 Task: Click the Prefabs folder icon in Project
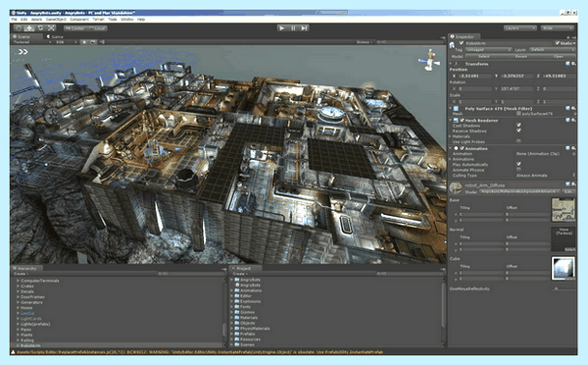coord(237,334)
